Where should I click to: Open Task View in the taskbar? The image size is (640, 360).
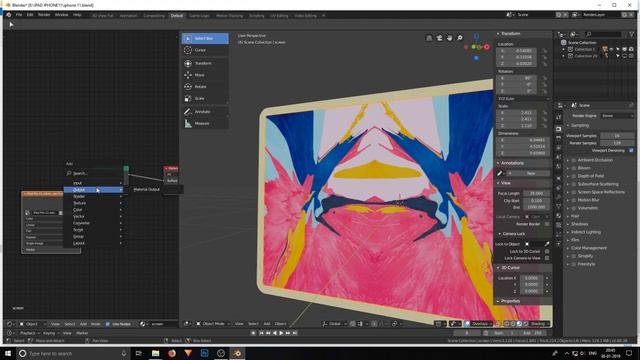pos(138,353)
